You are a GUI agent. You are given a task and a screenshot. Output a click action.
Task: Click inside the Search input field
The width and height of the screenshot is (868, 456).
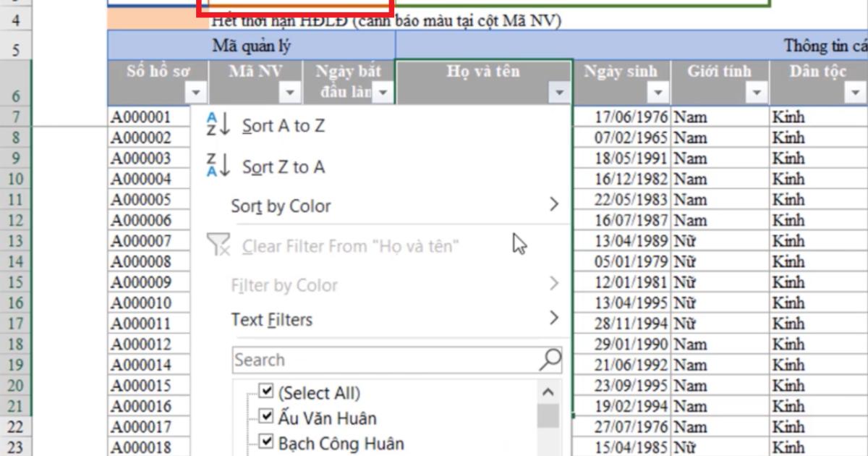[362, 359]
